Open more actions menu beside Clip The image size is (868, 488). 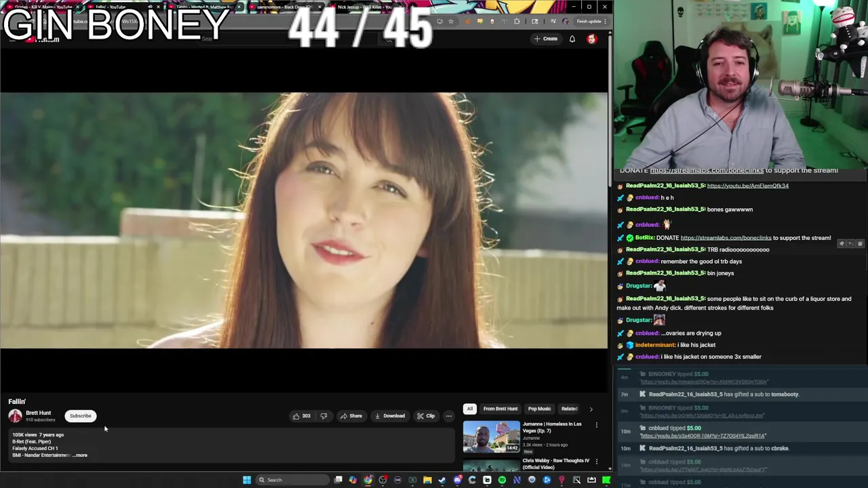tap(448, 416)
